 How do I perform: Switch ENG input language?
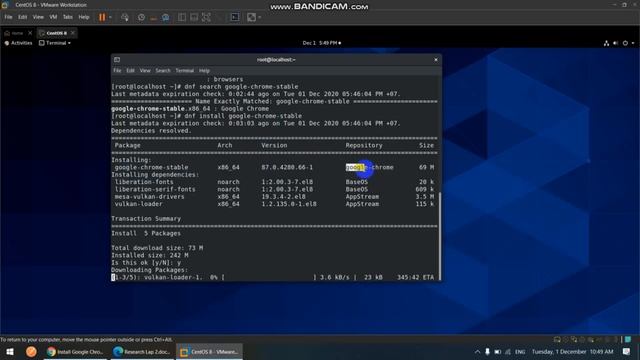click(520, 351)
